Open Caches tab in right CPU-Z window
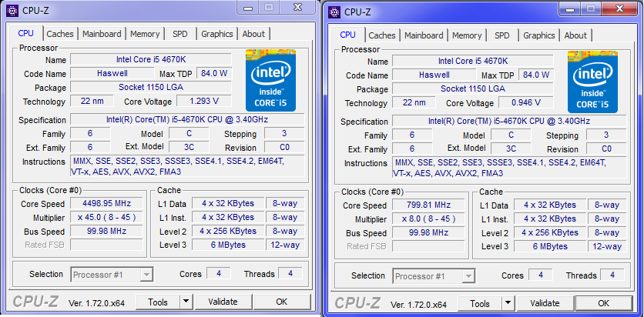The image size is (644, 317). [x=382, y=35]
